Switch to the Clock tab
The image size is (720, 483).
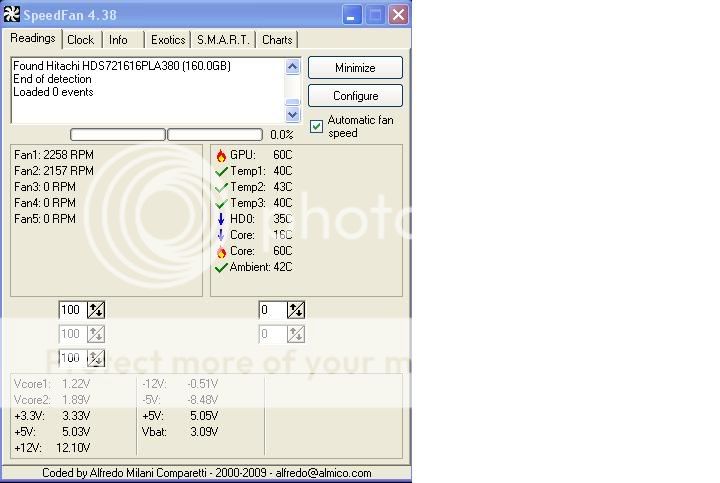pyautogui.click(x=80, y=40)
